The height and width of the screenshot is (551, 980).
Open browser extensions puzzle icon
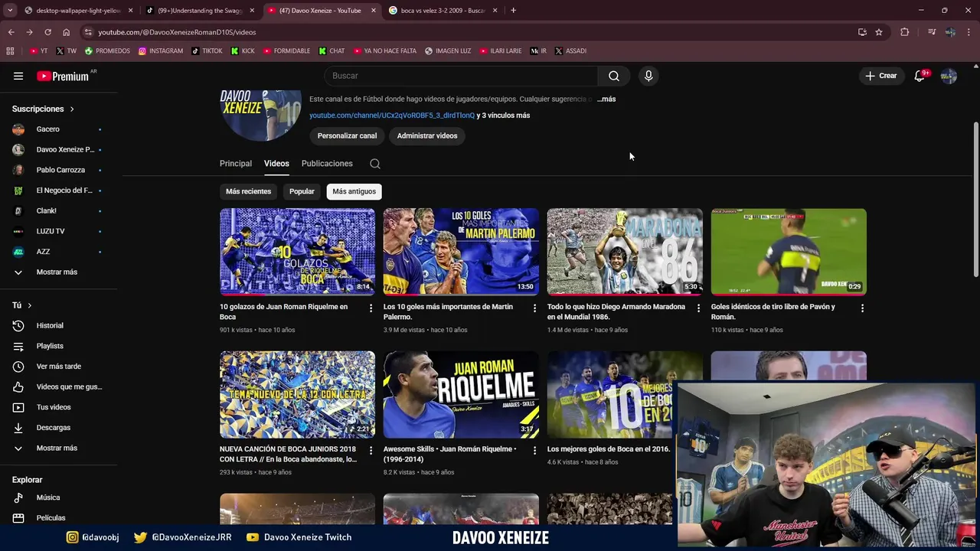pyautogui.click(x=905, y=32)
